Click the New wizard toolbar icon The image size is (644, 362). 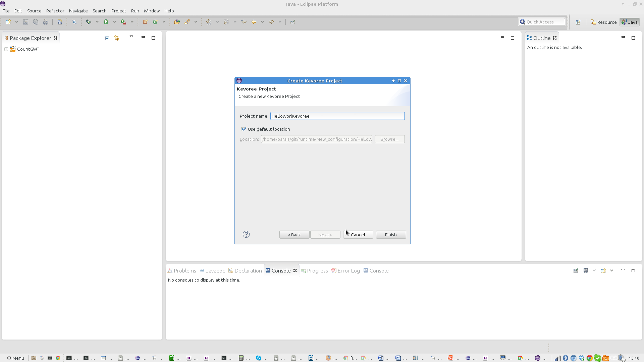8,22
